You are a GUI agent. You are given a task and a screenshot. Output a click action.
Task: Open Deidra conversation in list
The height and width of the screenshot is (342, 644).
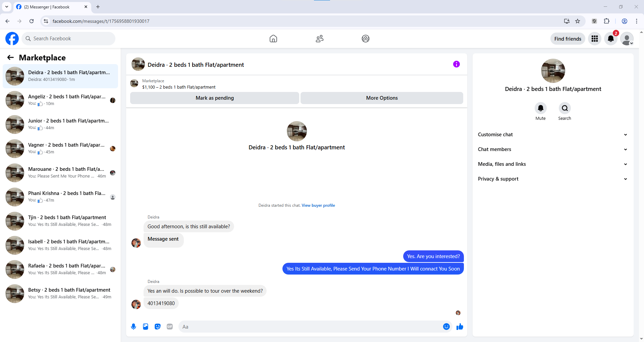pyautogui.click(x=60, y=76)
